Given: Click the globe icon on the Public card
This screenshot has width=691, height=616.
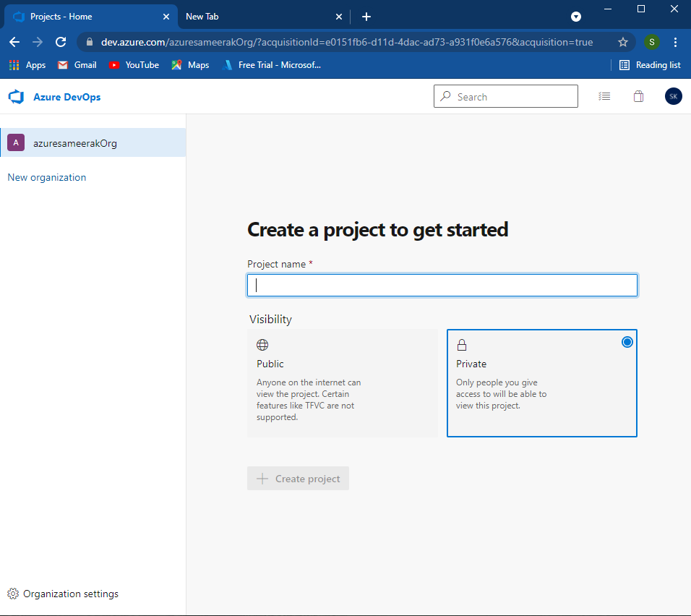Looking at the screenshot, I should 262,344.
